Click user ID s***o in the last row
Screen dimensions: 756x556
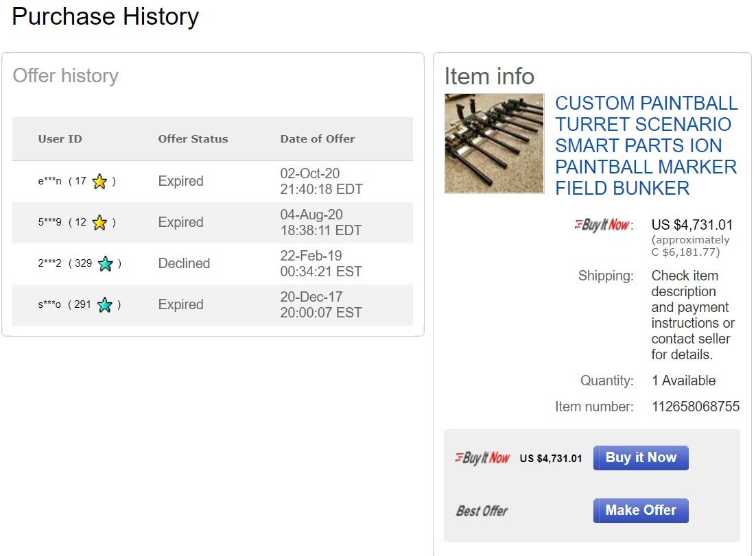[x=49, y=304]
